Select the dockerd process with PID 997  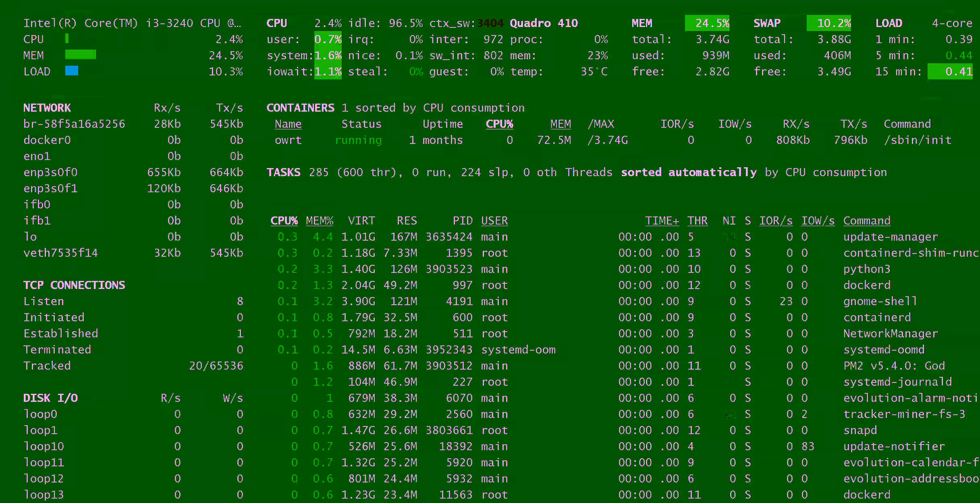click(x=866, y=285)
